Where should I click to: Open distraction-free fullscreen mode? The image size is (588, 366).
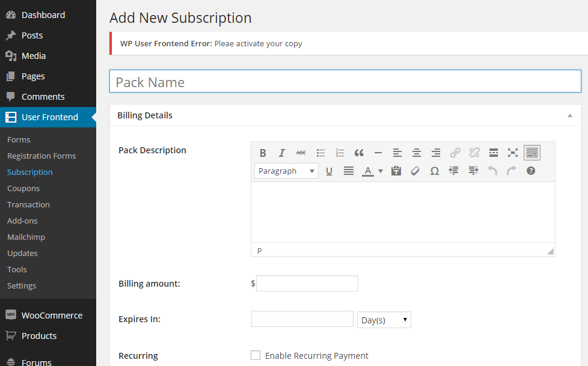(x=513, y=153)
